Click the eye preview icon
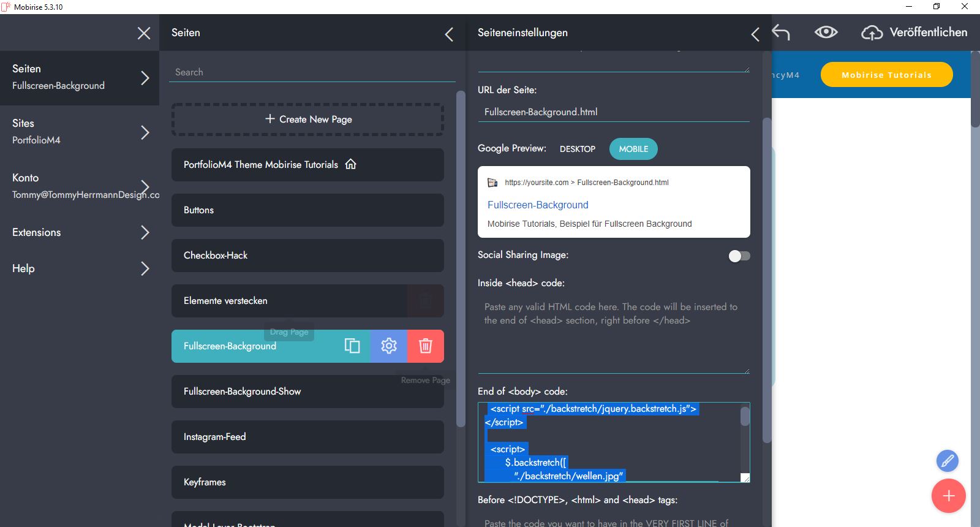Viewport: 980px width, 527px height. click(826, 32)
